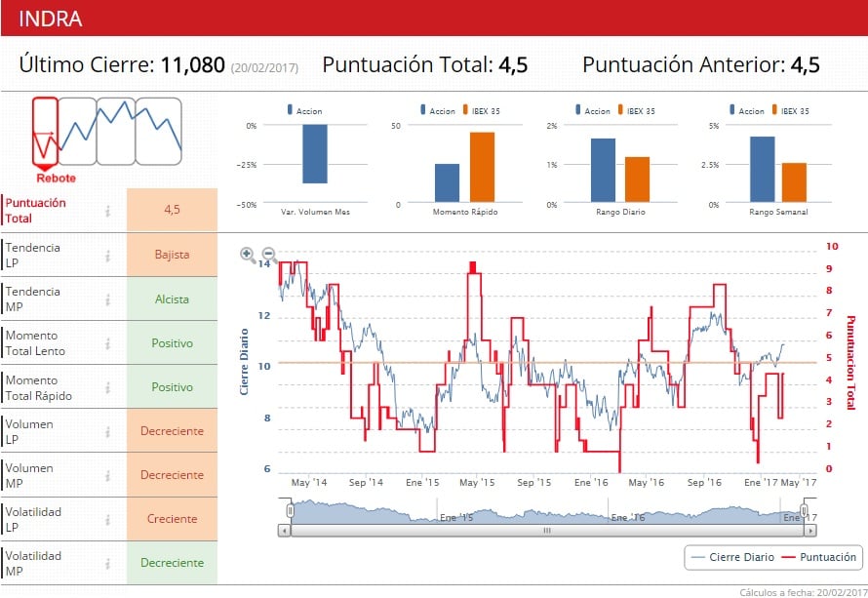Click right arrow of chart navigator scrollbar
The width and height of the screenshot is (868, 598).
point(810,531)
